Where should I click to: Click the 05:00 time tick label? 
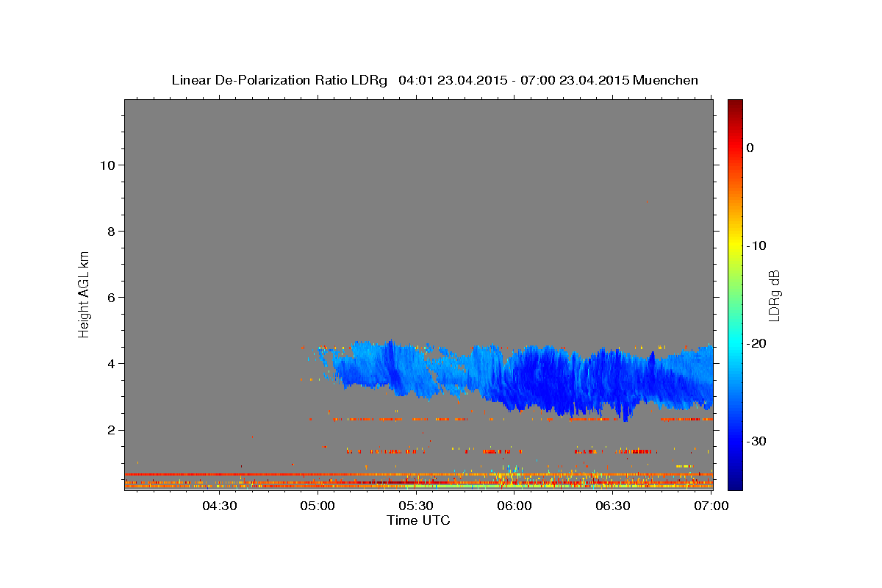318,506
